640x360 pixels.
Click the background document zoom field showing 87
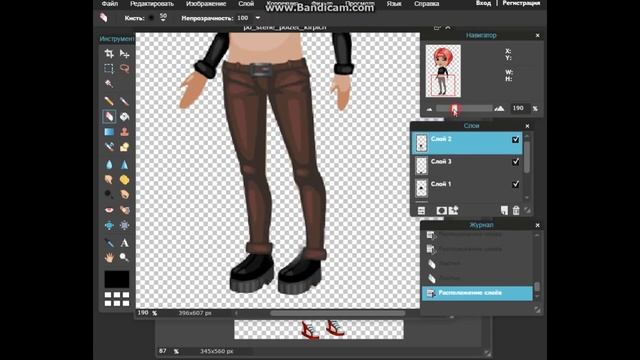click(x=163, y=351)
